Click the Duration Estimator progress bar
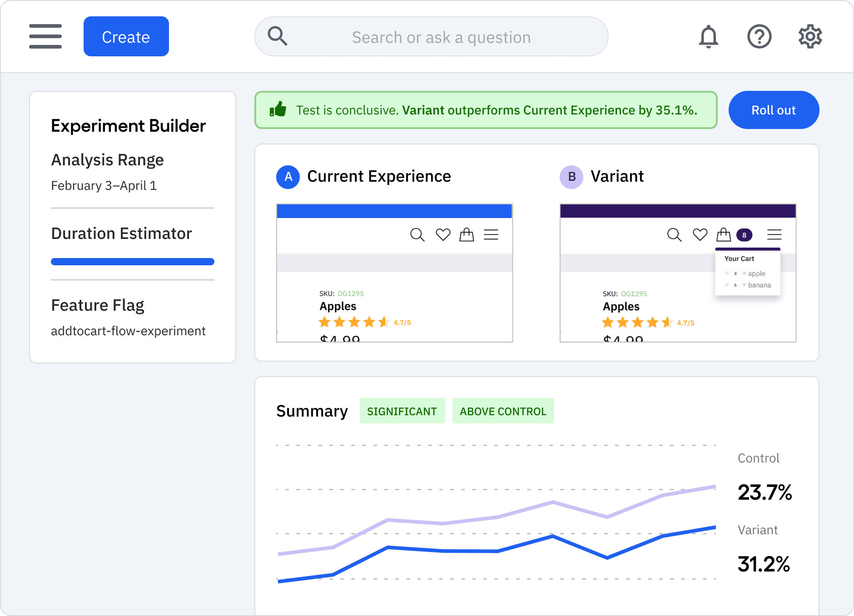The width and height of the screenshot is (854, 616). click(133, 262)
